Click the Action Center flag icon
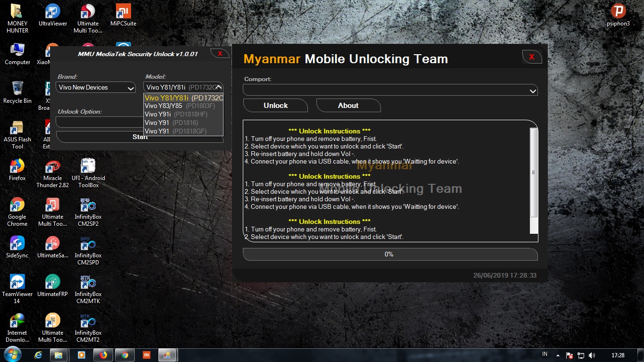 coord(570,355)
